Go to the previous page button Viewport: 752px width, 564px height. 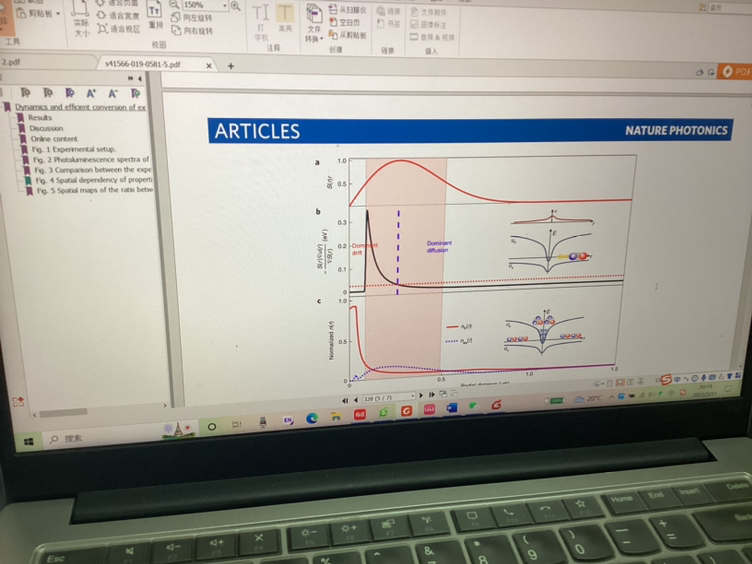pyautogui.click(x=356, y=400)
